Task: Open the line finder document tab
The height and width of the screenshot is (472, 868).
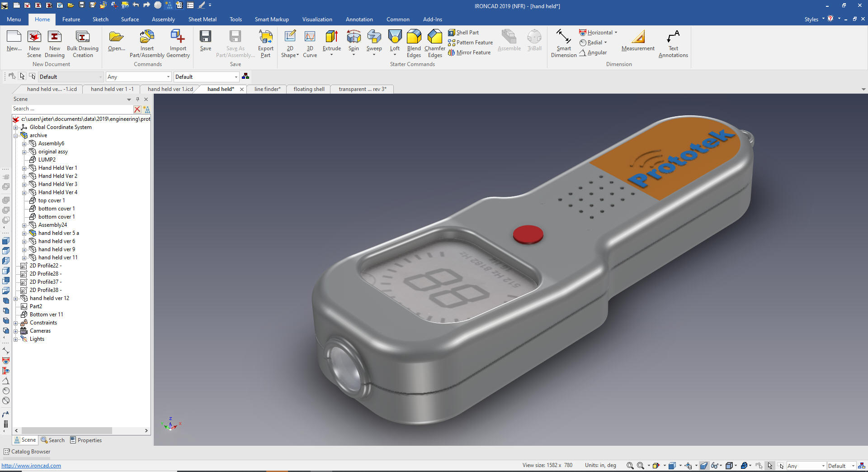Action: 267,89
